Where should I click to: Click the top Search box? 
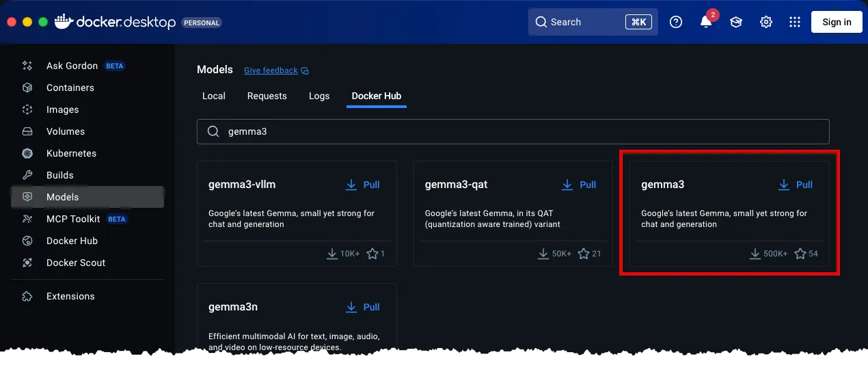(x=593, y=22)
